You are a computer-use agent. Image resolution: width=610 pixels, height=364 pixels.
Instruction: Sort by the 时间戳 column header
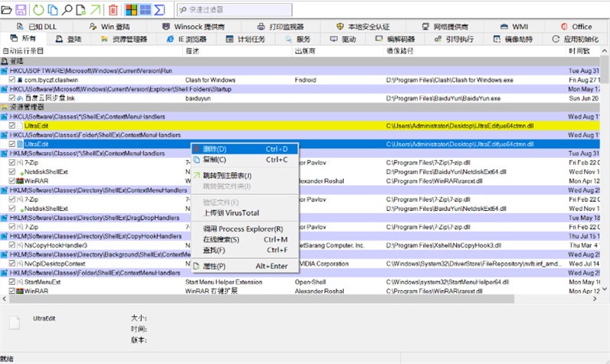point(583,51)
